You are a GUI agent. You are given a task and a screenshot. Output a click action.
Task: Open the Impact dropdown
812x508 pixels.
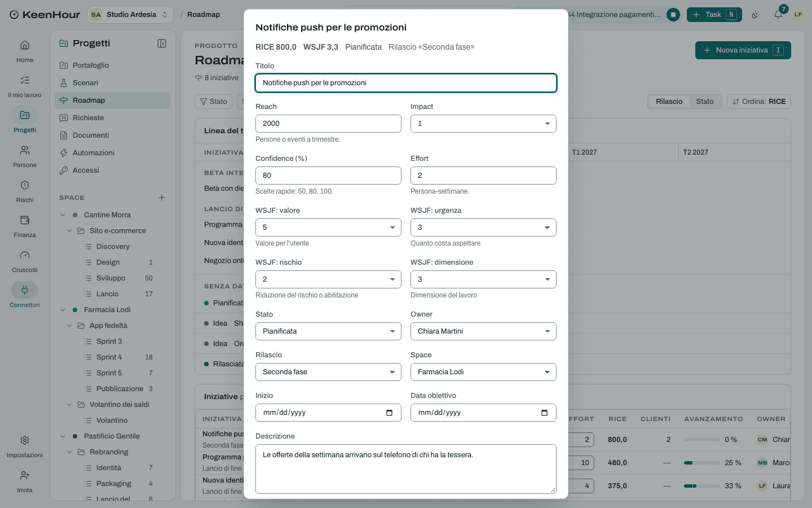[x=483, y=124]
